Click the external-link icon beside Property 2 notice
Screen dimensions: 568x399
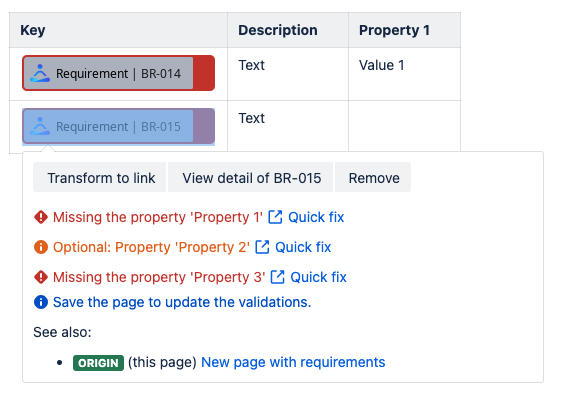click(x=262, y=247)
